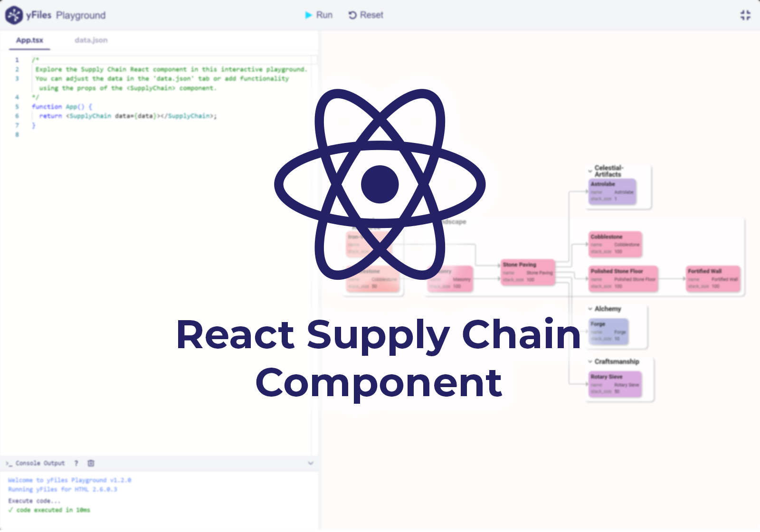The width and height of the screenshot is (760, 532).
Task: Collapse the Craftsmanship group
Action: (x=590, y=361)
